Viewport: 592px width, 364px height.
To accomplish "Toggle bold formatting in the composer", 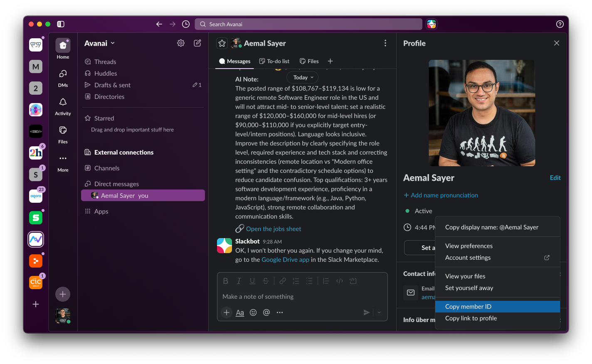I will coord(226,281).
